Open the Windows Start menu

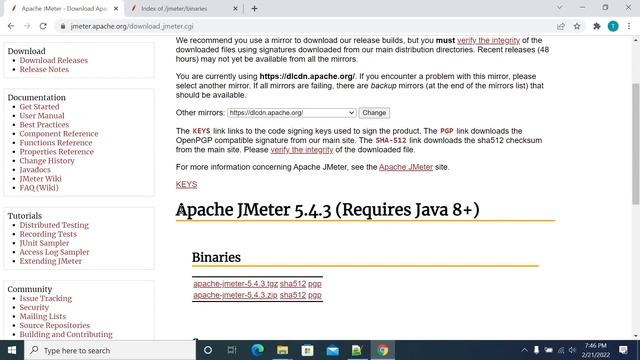pyautogui.click(x=11, y=350)
